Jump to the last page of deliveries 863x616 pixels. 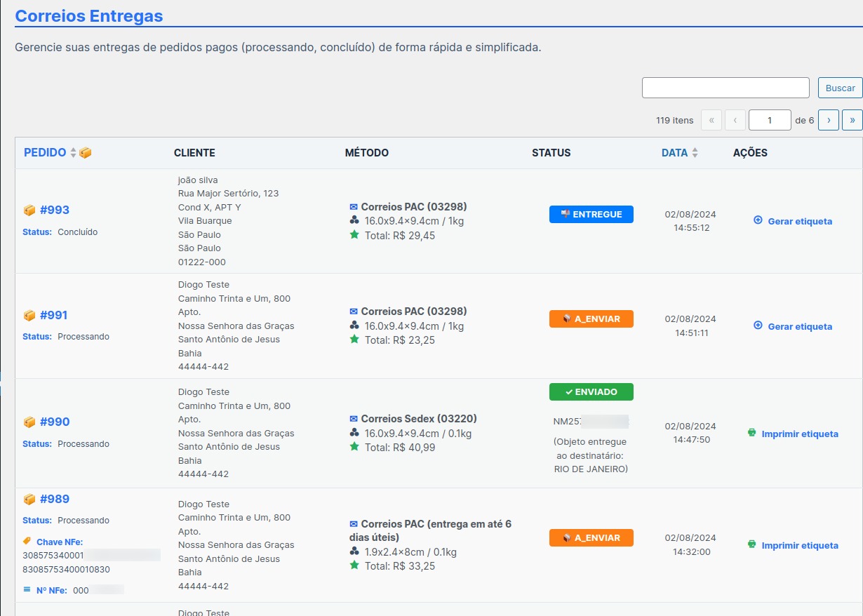point(852,120)
